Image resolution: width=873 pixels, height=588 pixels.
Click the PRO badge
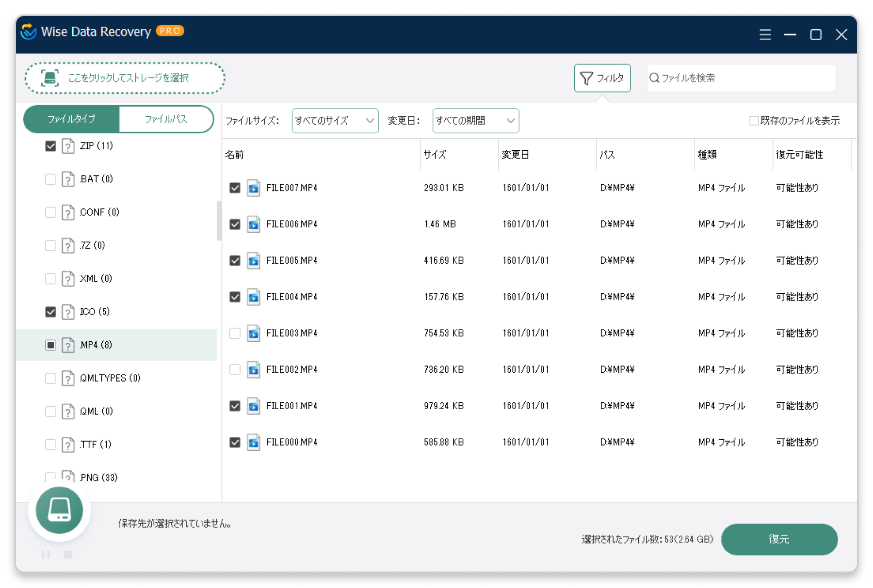click(x=170, y=31)
